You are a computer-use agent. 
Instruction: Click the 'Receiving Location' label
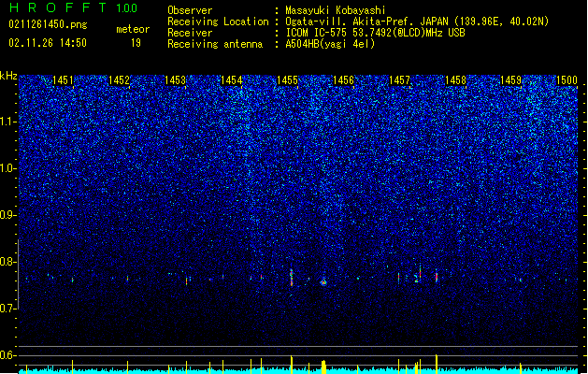click(x=218, y=22)
